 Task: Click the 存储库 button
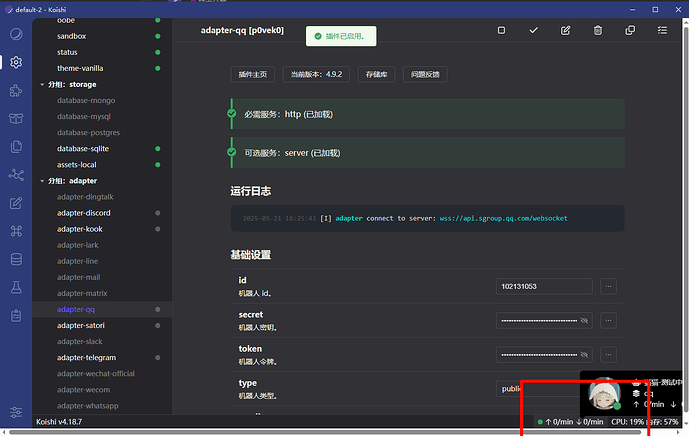pos(377,74)
